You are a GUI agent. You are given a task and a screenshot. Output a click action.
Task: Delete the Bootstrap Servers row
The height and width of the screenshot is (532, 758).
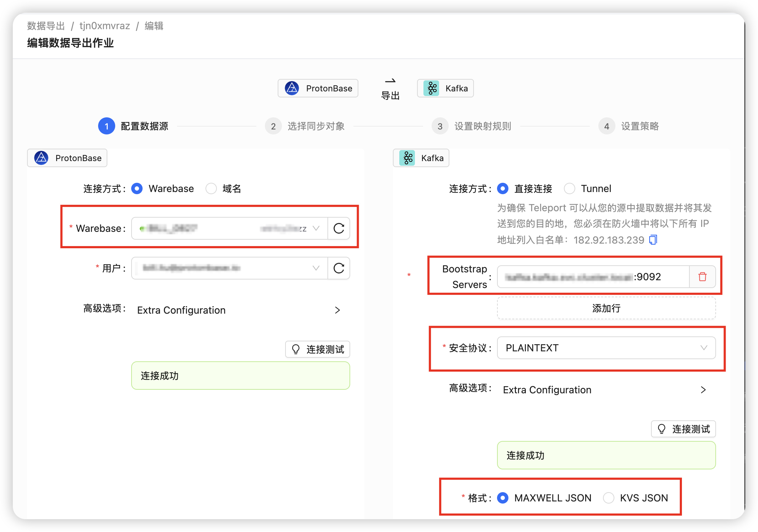tap(702, 277)
